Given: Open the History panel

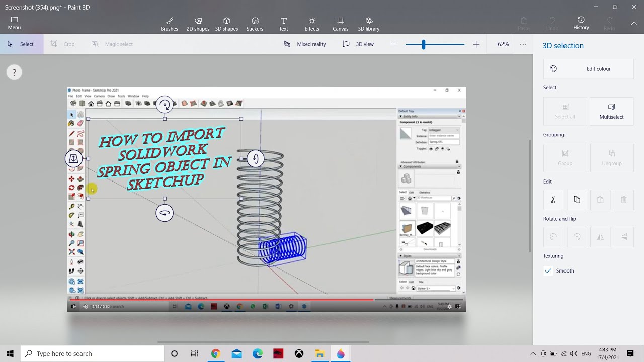Looking at the screenshot, I should (x=581, y=23).
